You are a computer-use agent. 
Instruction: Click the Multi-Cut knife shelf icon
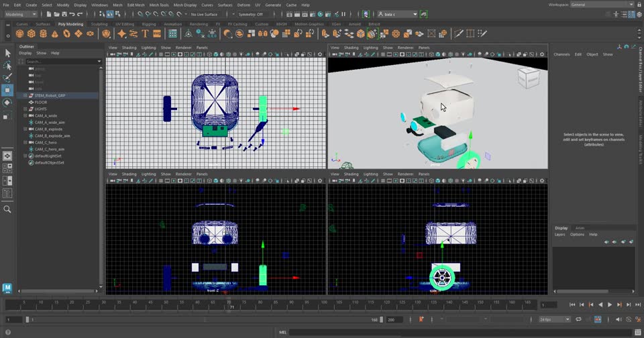(x=458, y=34)
